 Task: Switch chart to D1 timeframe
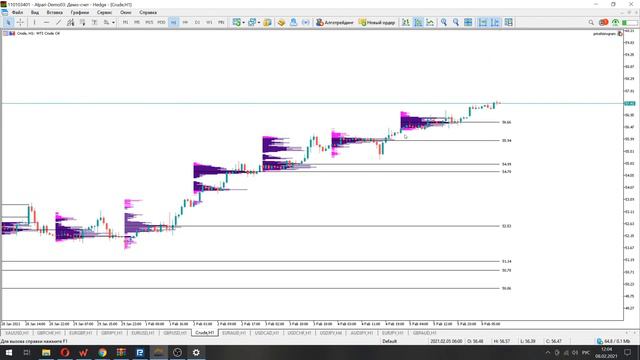(197, 22)
